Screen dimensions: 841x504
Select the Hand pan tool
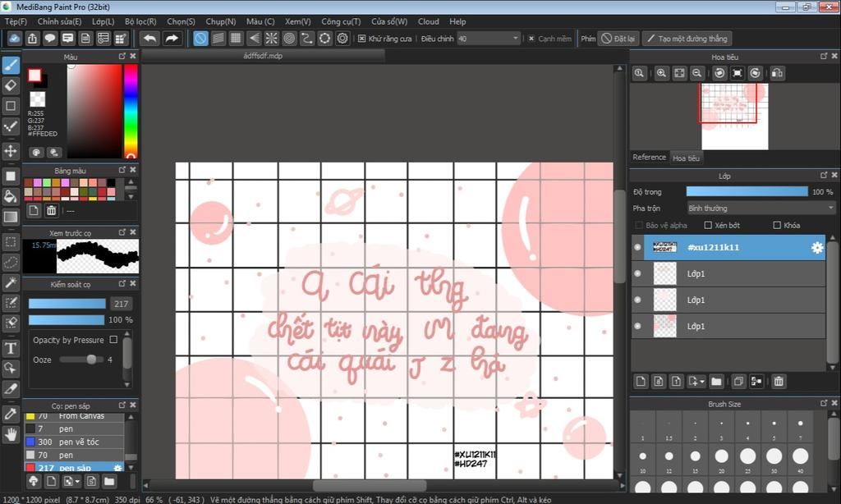click(11, 434)
